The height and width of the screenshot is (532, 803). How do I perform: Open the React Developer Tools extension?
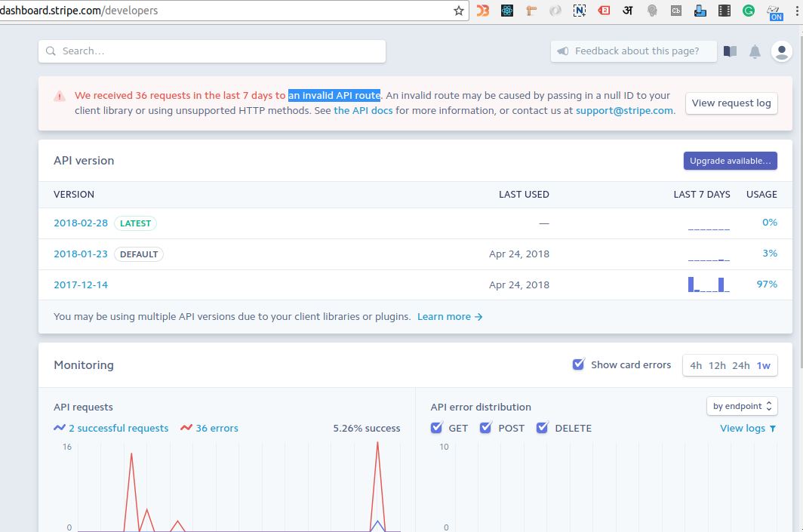(507, 11)
